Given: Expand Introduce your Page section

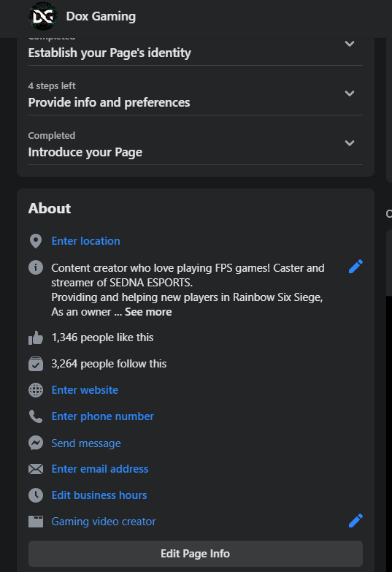Looking at the screenshot, I should coord(350,143).
